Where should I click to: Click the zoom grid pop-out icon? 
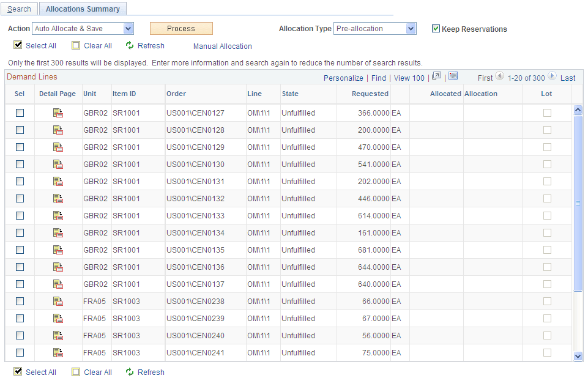[436, 75]
